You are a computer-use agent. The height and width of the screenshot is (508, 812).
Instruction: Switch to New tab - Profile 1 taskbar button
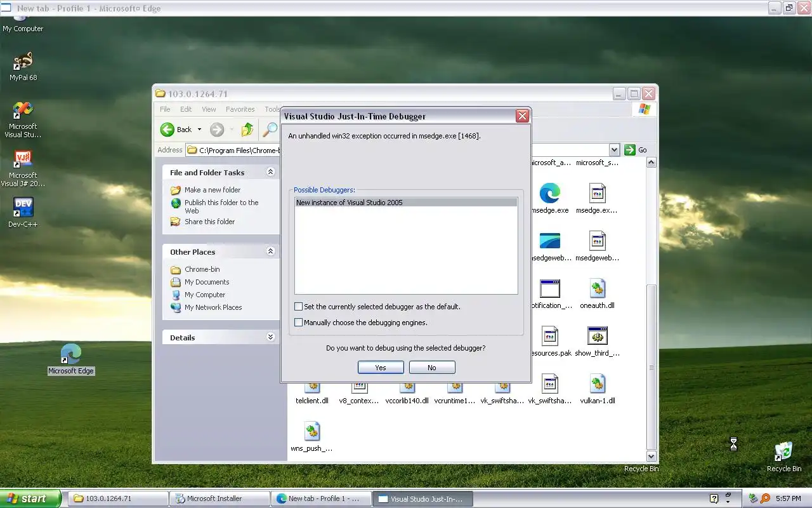(x=320, y=498)
